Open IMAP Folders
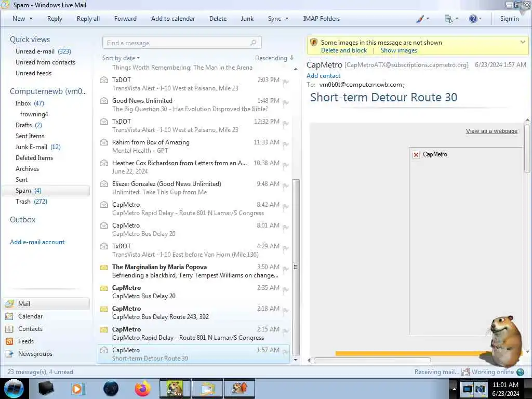The width and height of the screenshot is (532, 399). pos(321,19)
